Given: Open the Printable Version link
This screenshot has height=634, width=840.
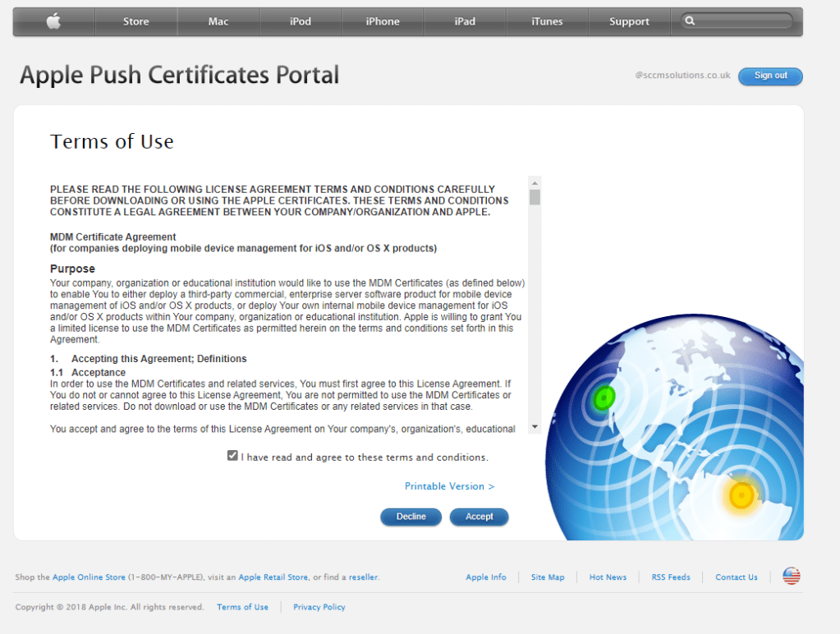Looking at the screenshot, I should (x=449, y=486).
